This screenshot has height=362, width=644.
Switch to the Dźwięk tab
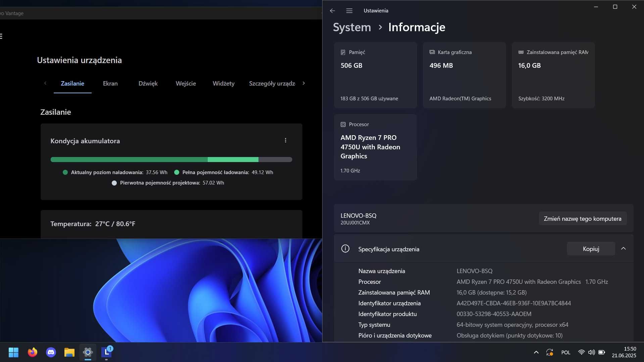(x=148, y=84)
